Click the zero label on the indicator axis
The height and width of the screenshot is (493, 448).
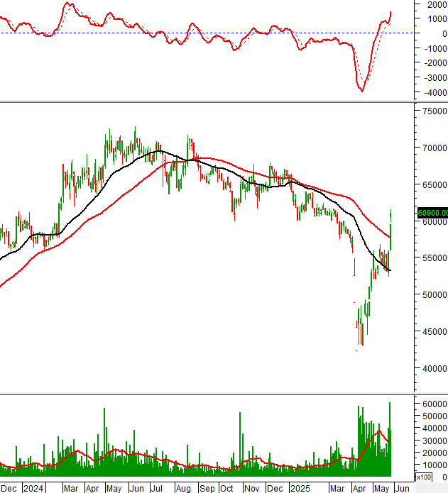(x=444, y=33)
